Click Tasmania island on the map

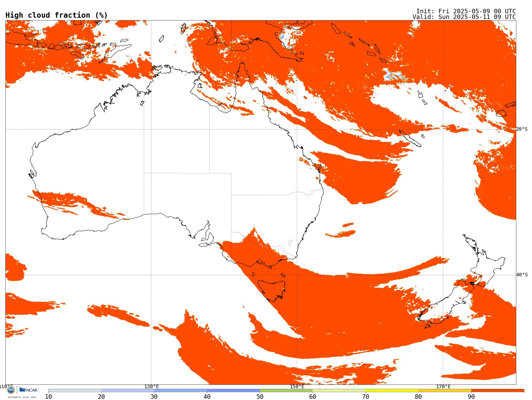click(x=272, y=290)
